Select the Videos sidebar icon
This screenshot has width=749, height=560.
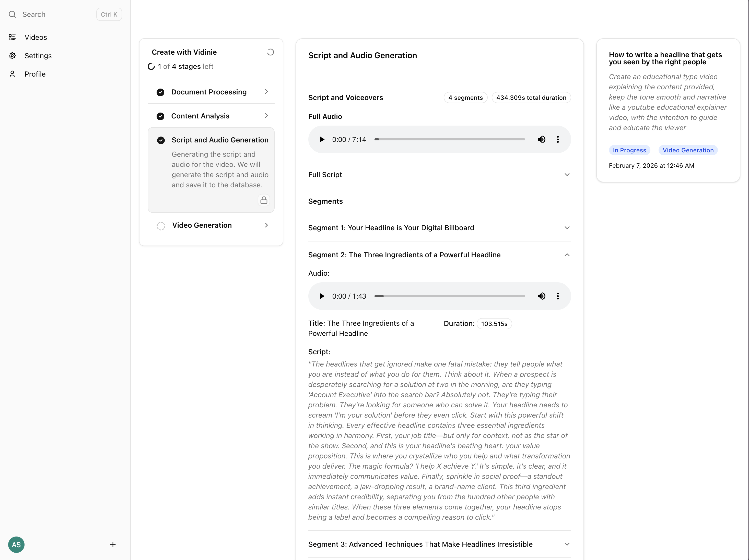click(x=13, y=37)
